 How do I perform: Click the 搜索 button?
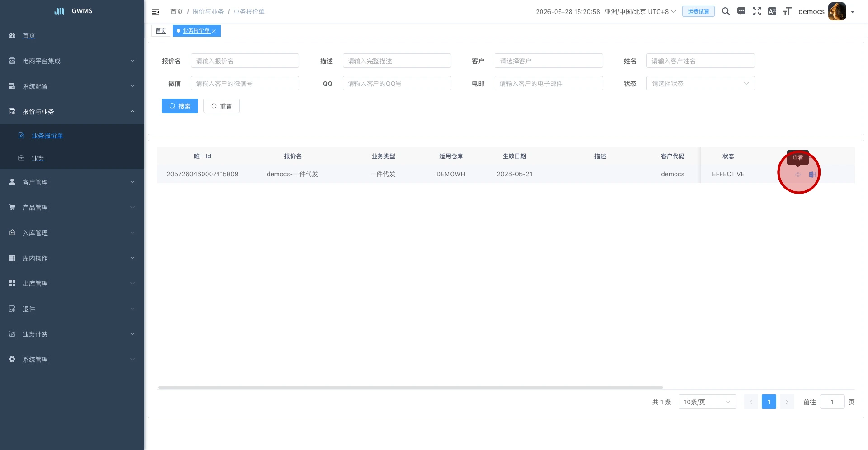click(180, 106)
